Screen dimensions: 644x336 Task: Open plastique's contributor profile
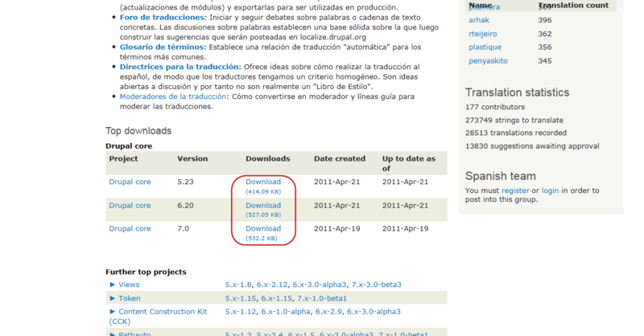485,47
